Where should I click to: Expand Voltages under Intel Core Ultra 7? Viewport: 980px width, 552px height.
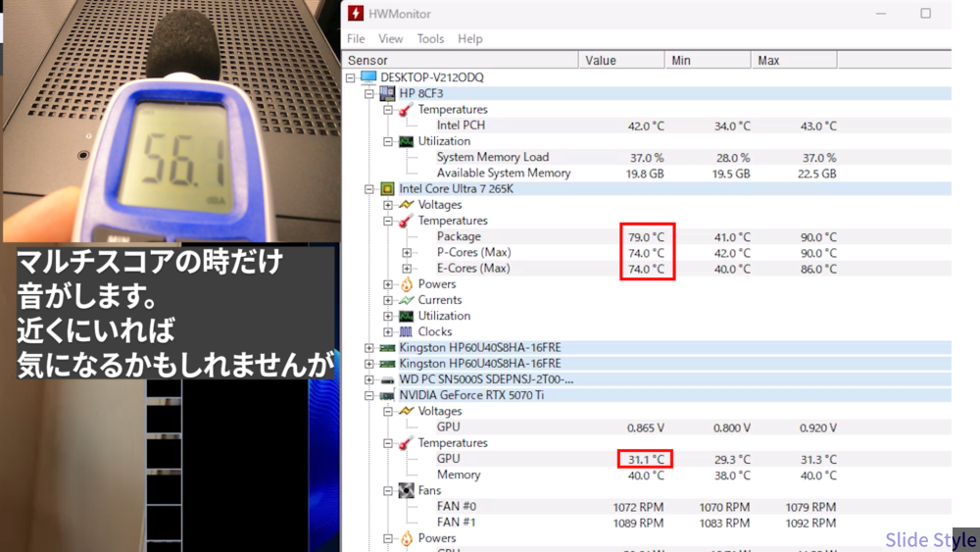[388, 205]
